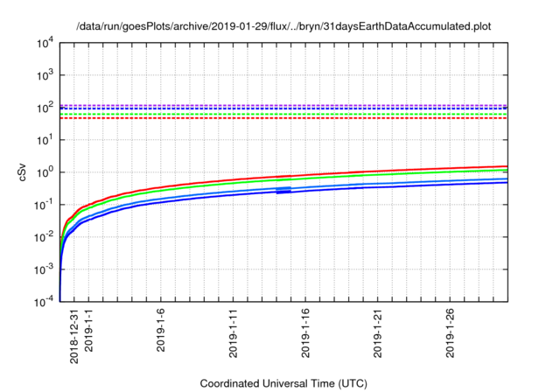Click the red dashed horizontal threshold line
Screen dimensions: 560x392
(262, 118)
